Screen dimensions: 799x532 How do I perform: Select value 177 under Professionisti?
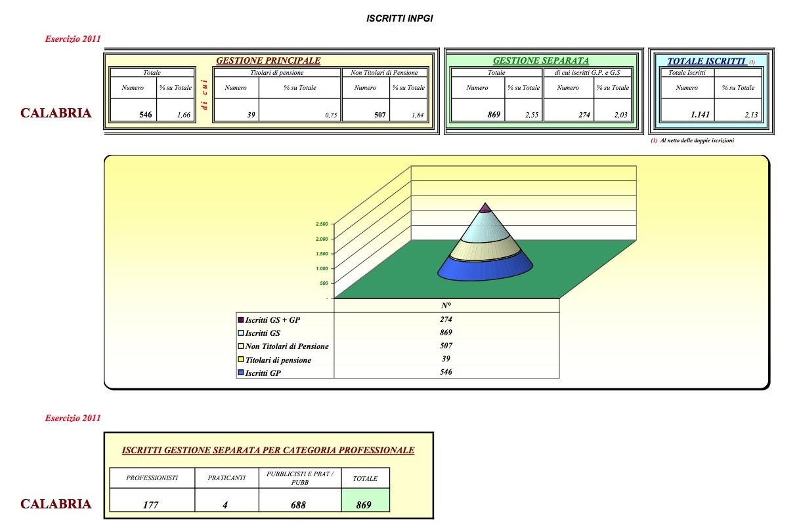(152, 505)
